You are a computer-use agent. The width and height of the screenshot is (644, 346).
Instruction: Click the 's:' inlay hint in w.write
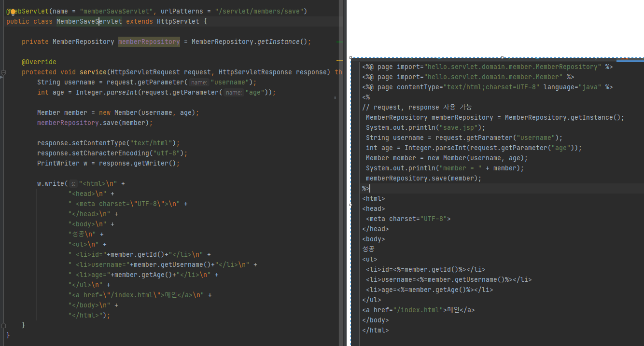point(72,184)
